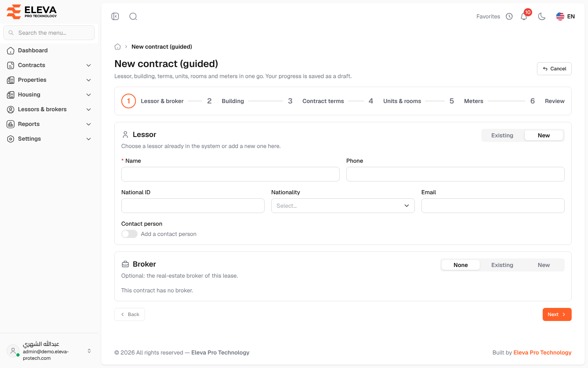Viewport: 588px width, 368px height.
Task: Expand the Properties menu chevron
Action: 89,80
